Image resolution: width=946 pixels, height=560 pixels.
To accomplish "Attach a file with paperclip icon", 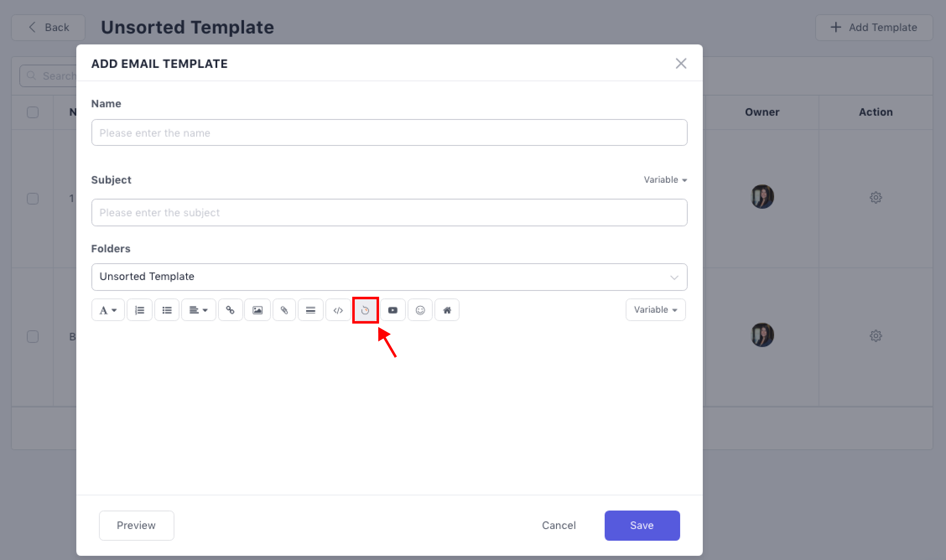I will point(284,310).
